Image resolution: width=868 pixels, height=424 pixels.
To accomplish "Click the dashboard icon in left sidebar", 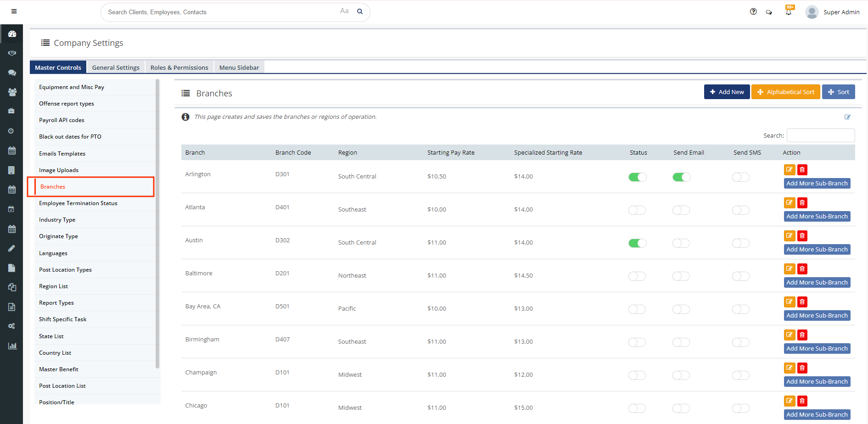I will point(12,34).
